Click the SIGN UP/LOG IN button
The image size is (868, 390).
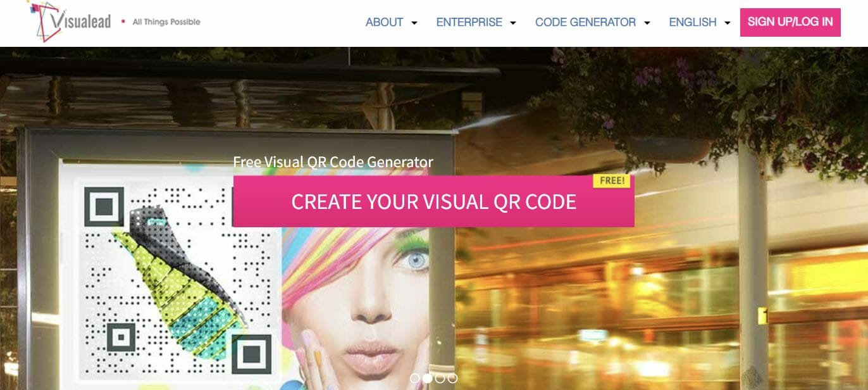[790, 22]
